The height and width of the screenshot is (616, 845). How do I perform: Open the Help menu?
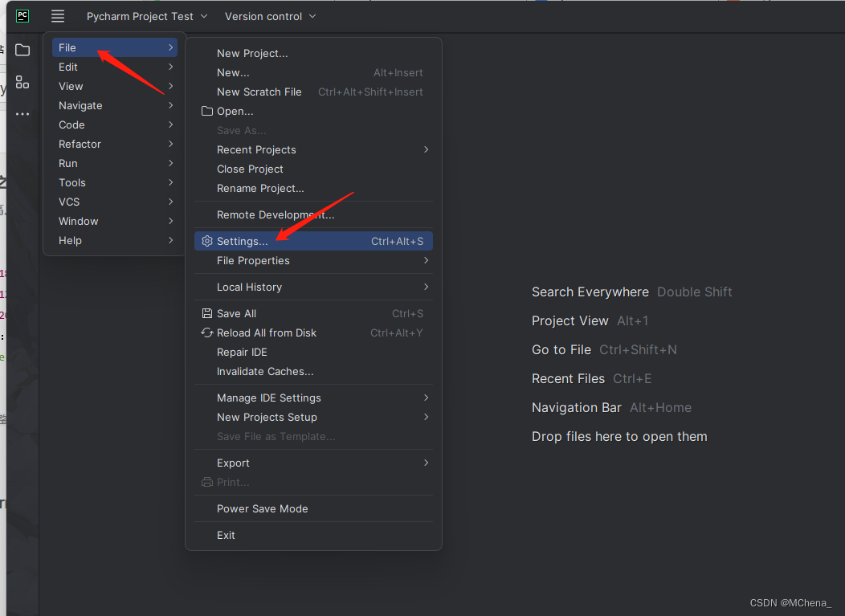tap(115, 240)
